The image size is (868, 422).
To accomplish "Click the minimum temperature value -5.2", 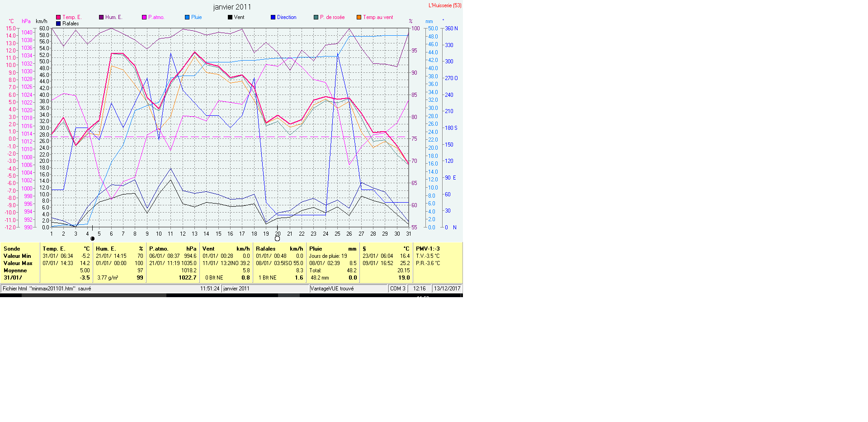I will pyautogui.click(x=85, y=256).
